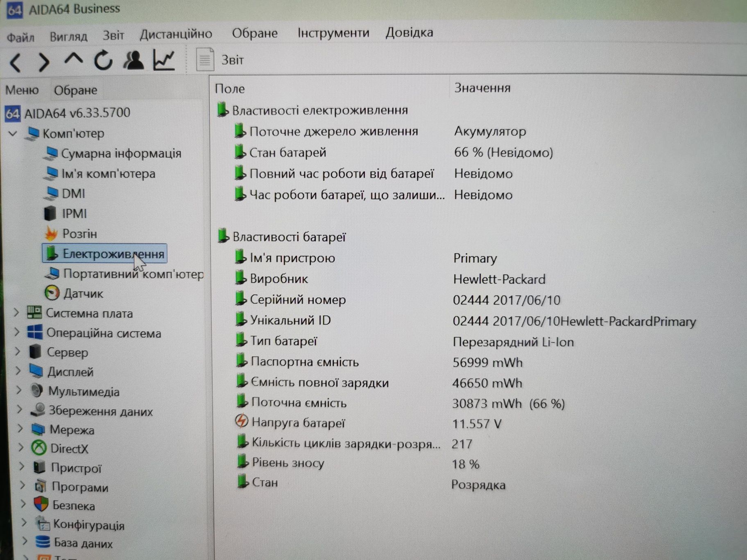The height and width of the screenshot is (560, 747).
Task: Open the Інструменти menu
Action: coord(333,33)
